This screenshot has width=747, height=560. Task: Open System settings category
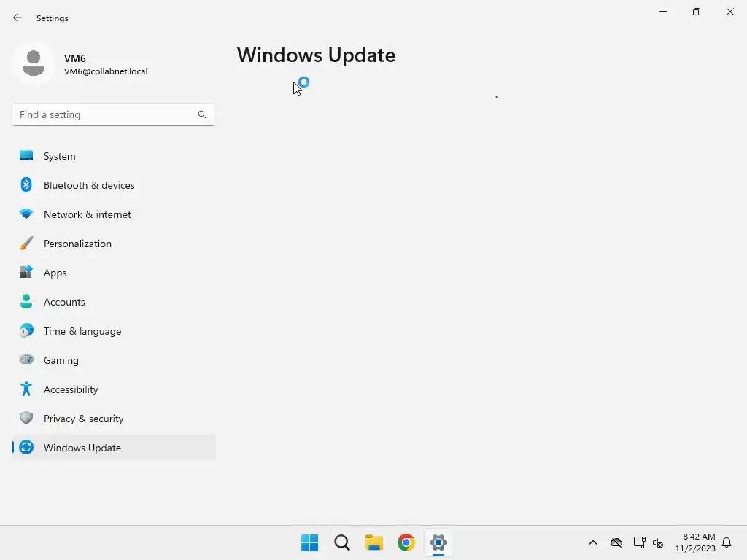pyautogui.click(x=113, y=156)
